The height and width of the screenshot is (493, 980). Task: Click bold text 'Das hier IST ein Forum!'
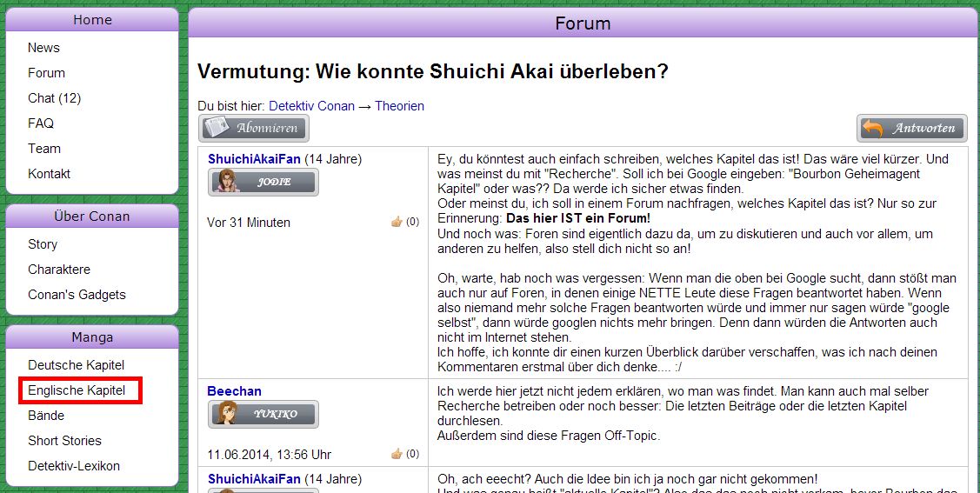[578, 219]
